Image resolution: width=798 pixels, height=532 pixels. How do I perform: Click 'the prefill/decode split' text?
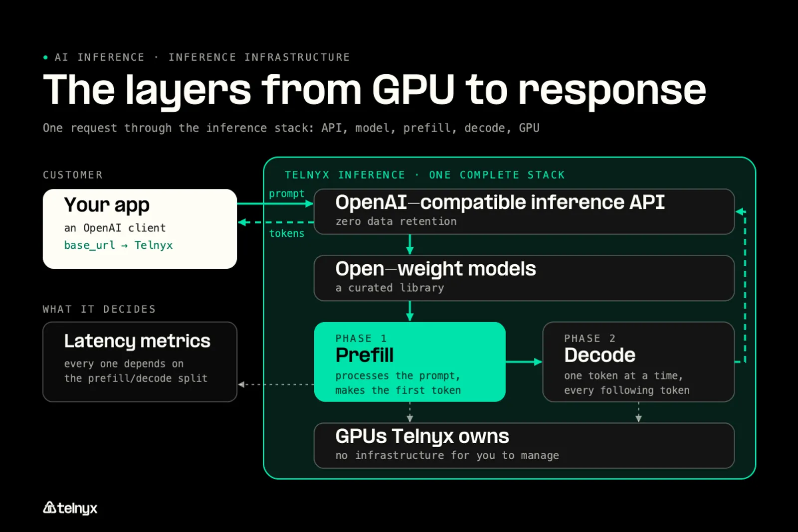pos(136,378)
